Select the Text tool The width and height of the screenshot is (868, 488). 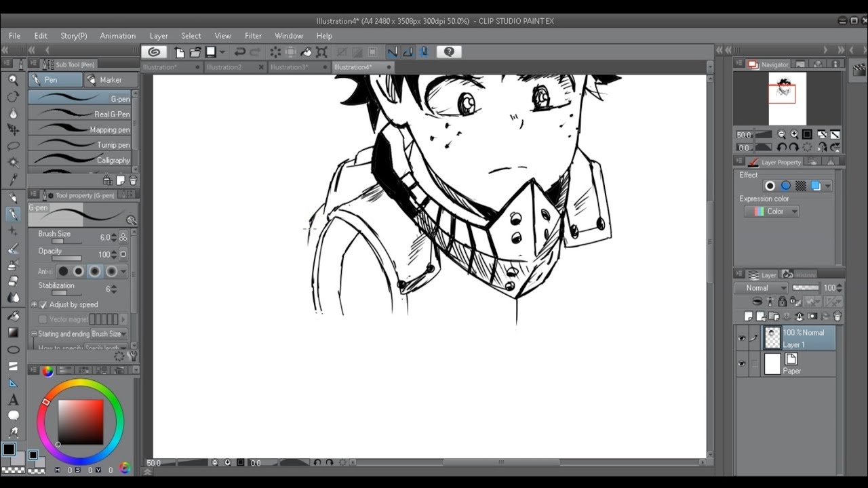click(13, 400)
